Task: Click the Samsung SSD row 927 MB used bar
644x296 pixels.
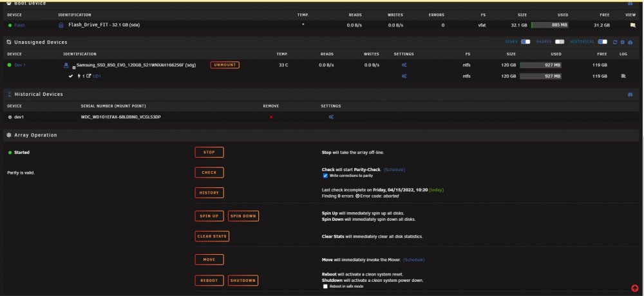Action: click(540, 65)
